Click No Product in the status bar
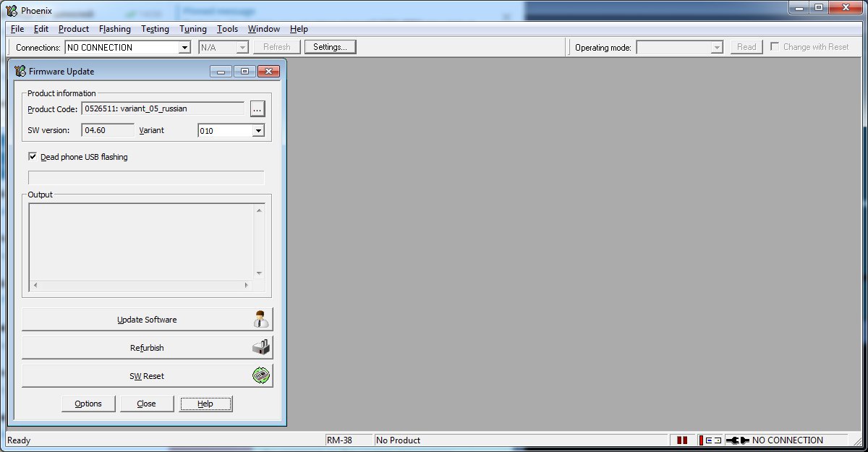868x452 pixels. click(x=399, y=440)
